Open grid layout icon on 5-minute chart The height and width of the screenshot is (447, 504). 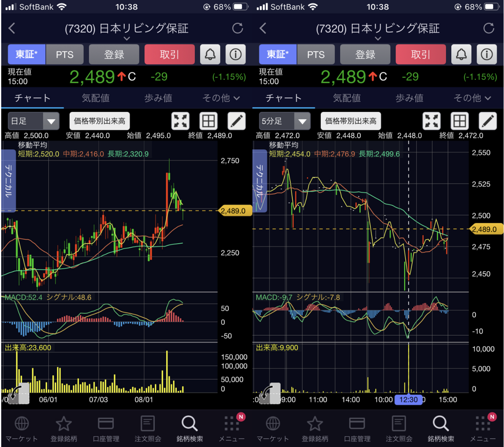tap(459, 121)
